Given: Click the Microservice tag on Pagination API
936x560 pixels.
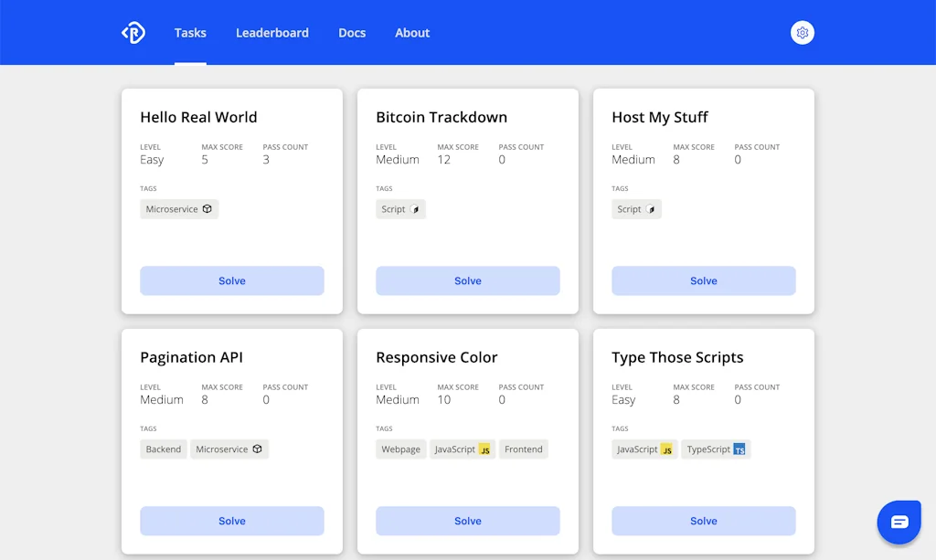Looking at the screenshot, I should (x=229, y=449).
